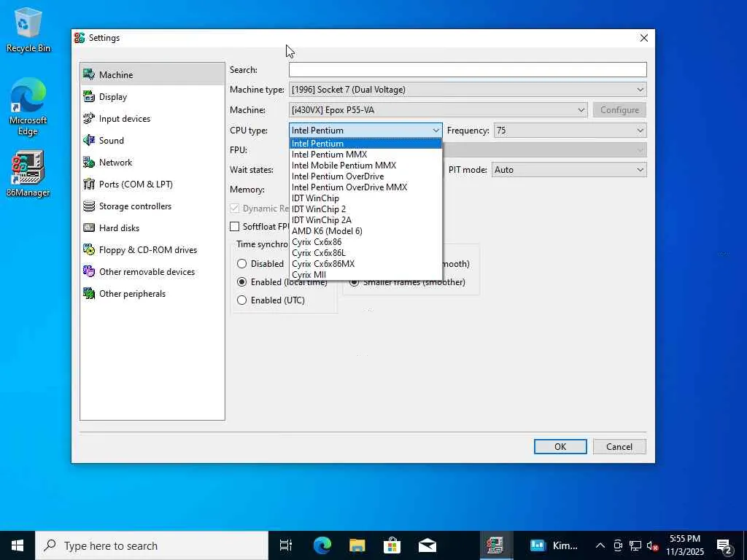Launch Microsoft Edge from desktop icon
Screen dimensions: 747x560
tap(28, 106)
